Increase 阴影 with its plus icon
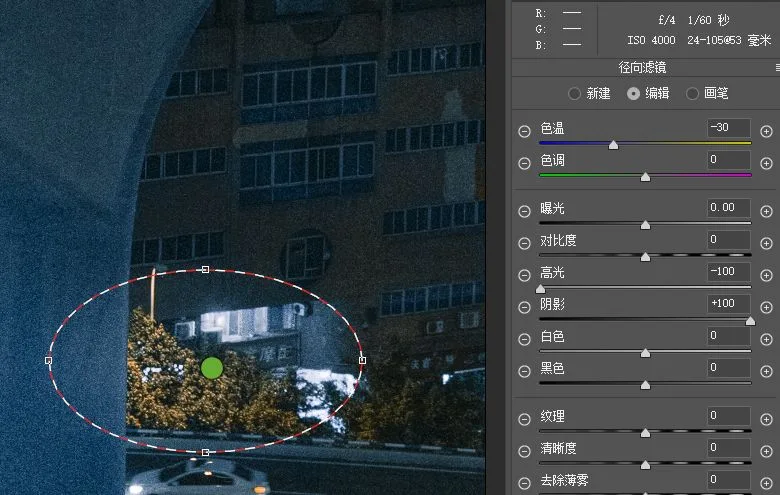 point(766,307)
